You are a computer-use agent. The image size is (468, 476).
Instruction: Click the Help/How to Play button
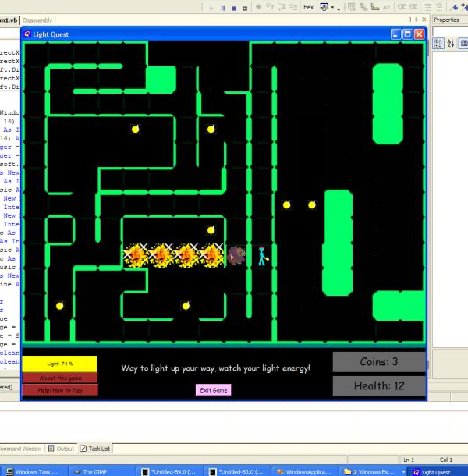click(x=60, y=390)
